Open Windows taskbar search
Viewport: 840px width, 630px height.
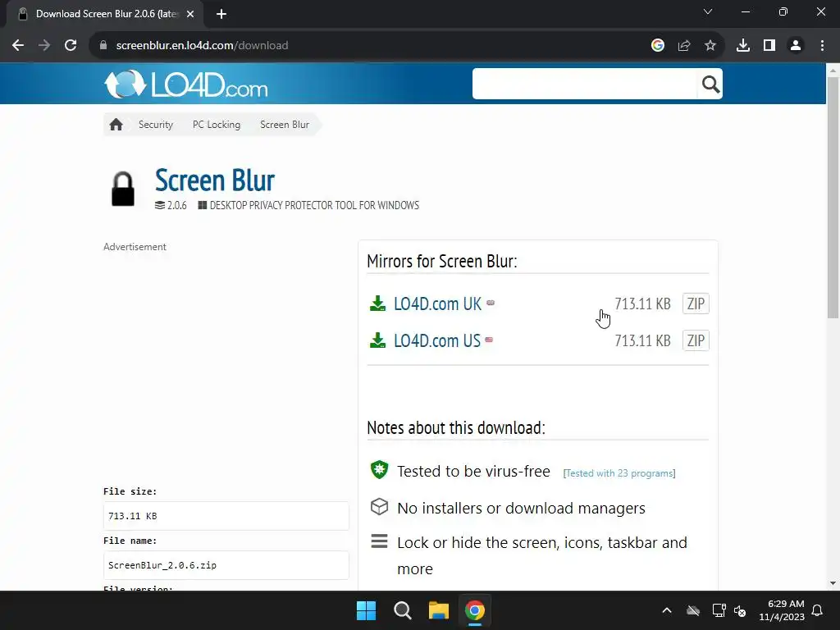402,610
